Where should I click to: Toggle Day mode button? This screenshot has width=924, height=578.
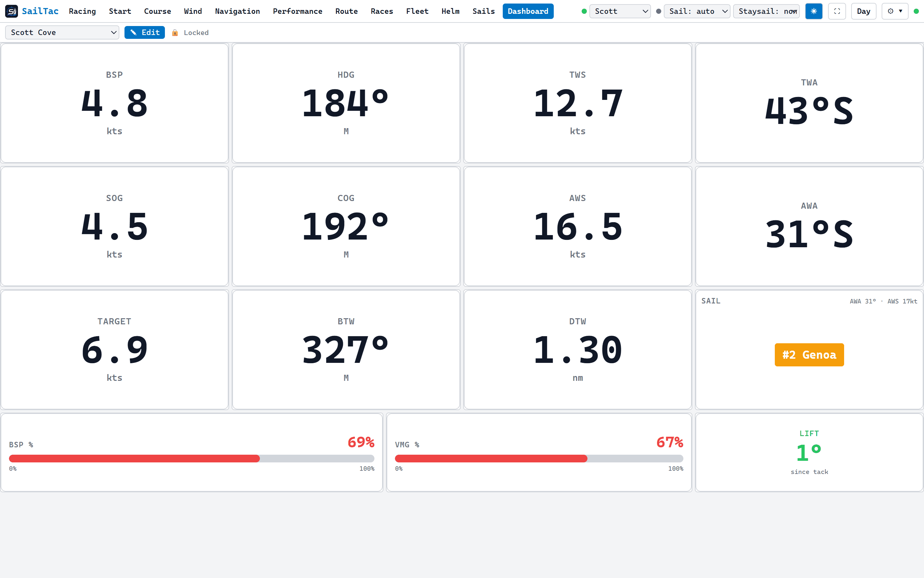863,11
